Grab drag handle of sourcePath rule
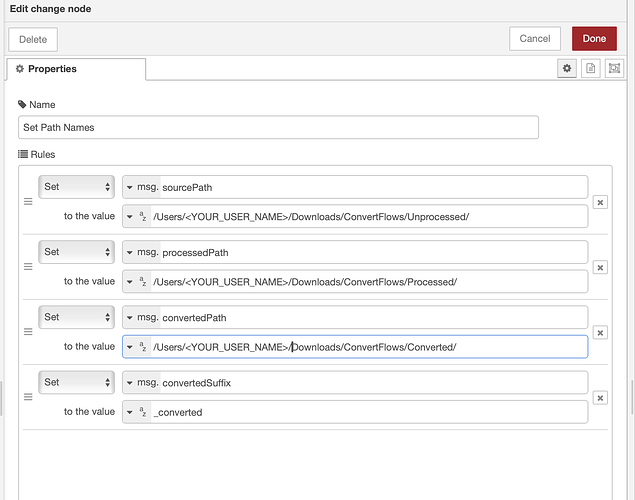 [x=28, y=202]
